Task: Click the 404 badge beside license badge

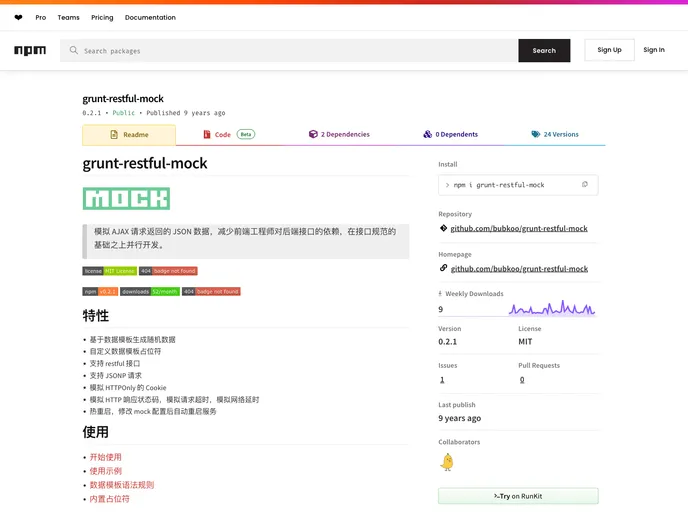Action: click(x=168, y=271)
